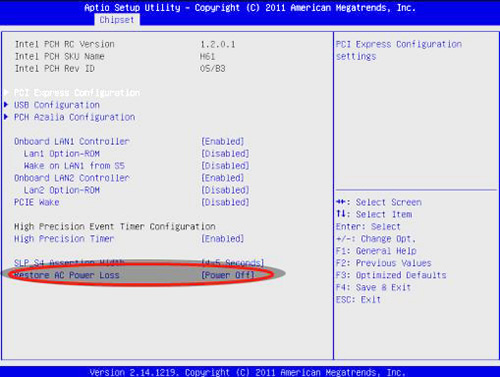This screenshot has height=377, width=500.
Task: Open PCI Express Configuration submenu
Action: click(x=77, y=93)
